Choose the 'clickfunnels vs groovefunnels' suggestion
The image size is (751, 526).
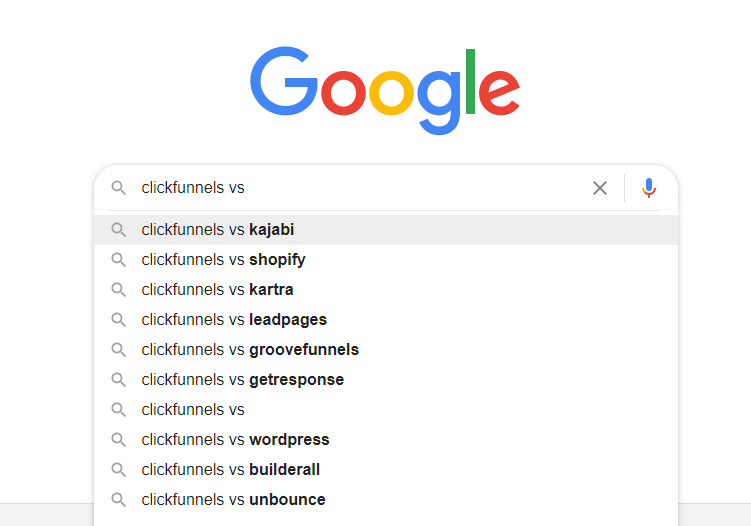click(x=250, y=350)
